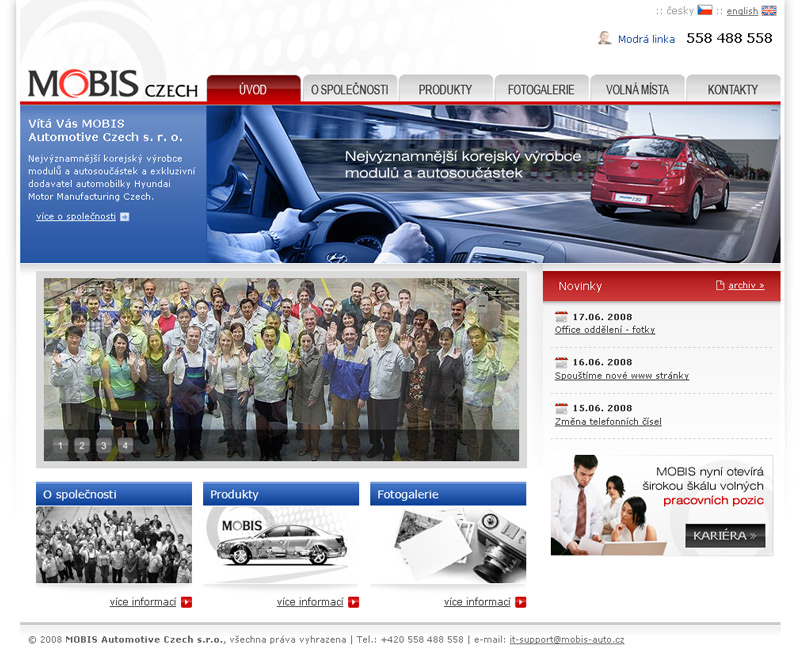Open the O SPOLEČNOSTI tab
Viewport: 800px width, 658px height.
(x=349, y=89)
